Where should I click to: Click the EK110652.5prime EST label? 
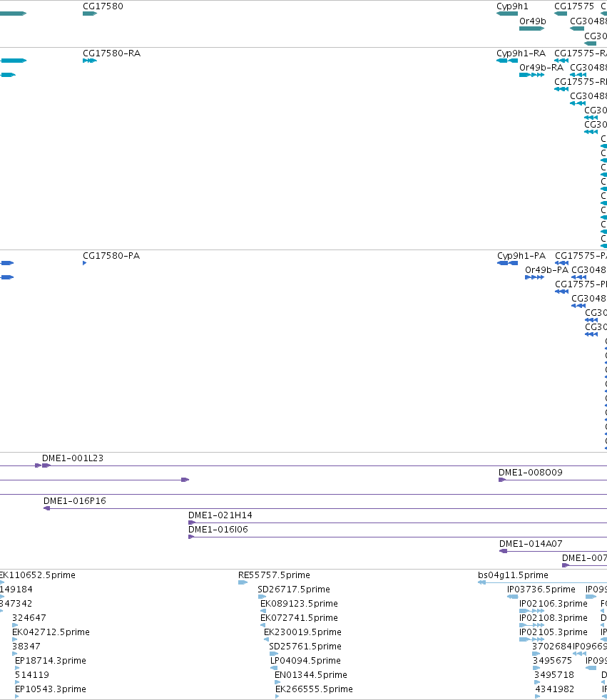pyautogui.click(x=38, y=575)
